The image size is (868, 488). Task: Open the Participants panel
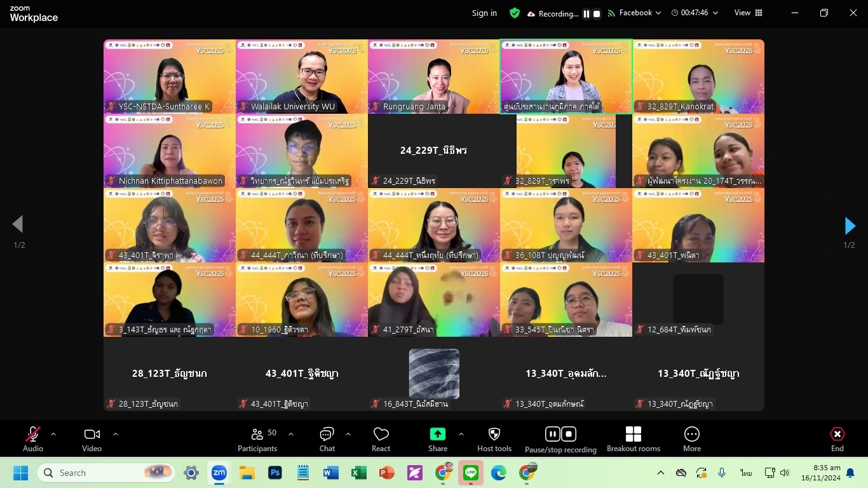[257, 439]
